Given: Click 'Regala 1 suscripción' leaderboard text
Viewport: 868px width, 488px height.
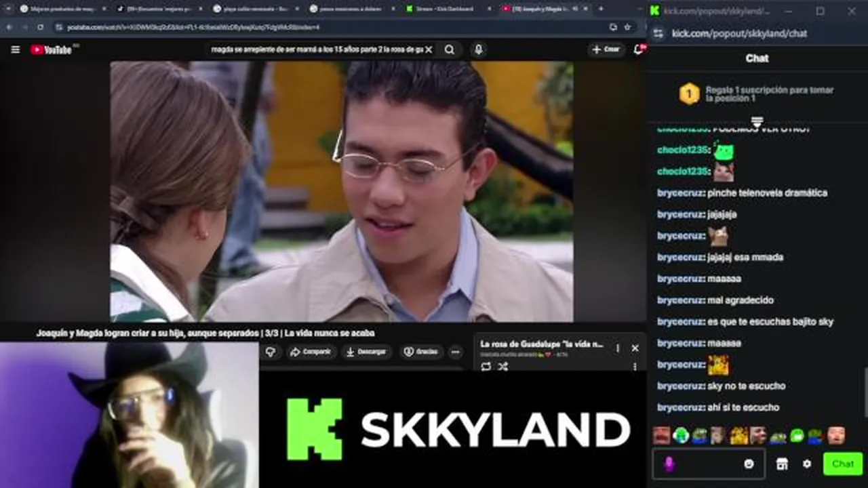Looking at the screenshot, I should 770,94.
